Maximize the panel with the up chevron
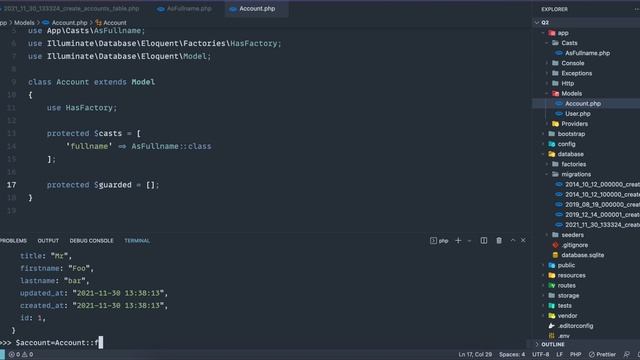Viewport: 640px width, 360px height. (513, 241)
